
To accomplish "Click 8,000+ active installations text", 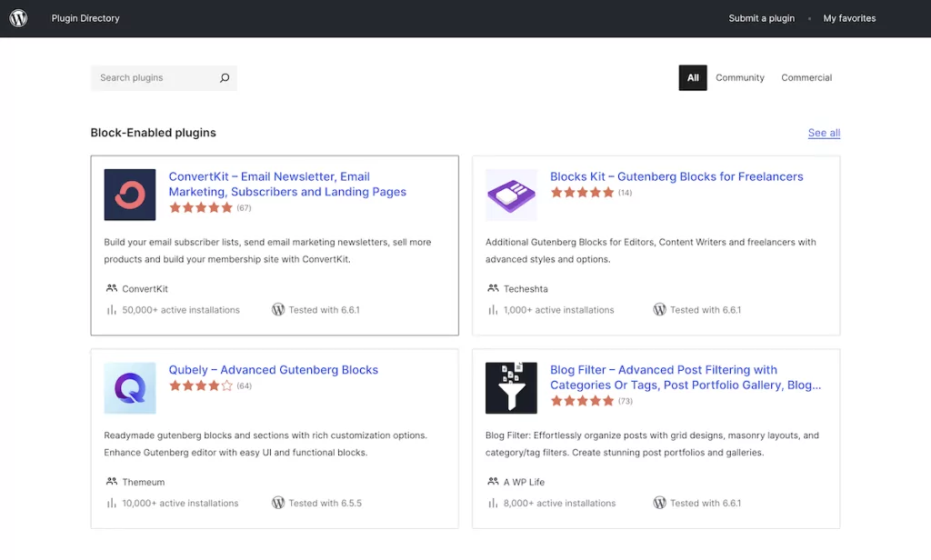I will click(559, 503).
